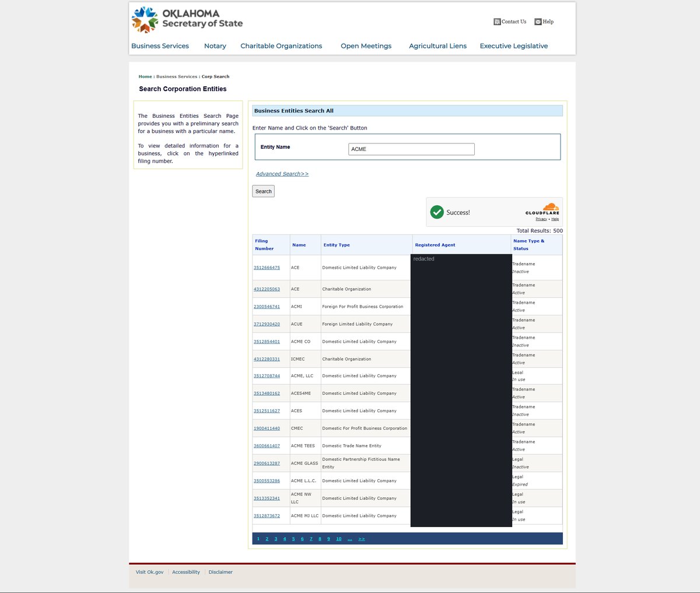Open Cloudflare Help link
The height and width of the screenshot is (593, 700).
click(x=555, y=219)
